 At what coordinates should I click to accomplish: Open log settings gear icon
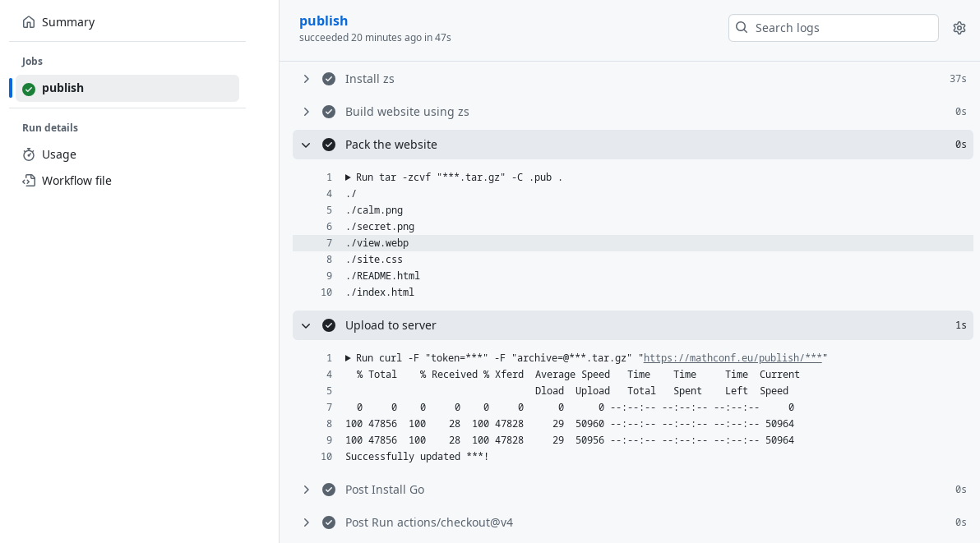(959, 28)
